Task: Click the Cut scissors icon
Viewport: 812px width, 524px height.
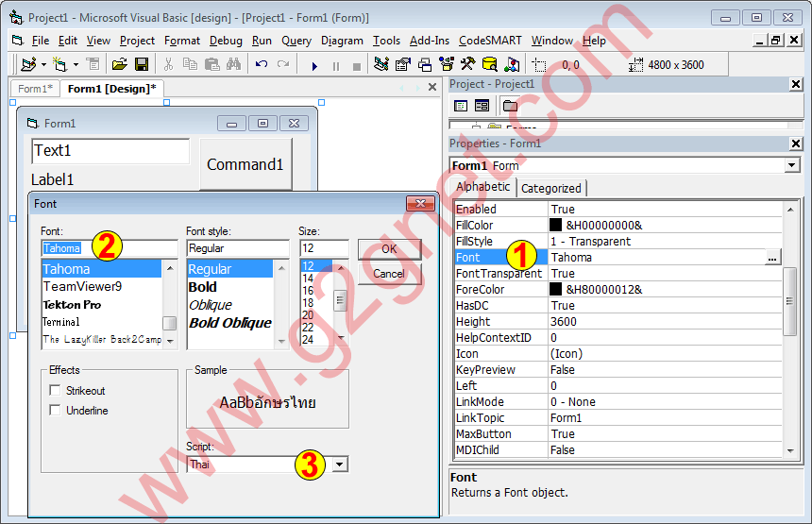Action: click(168, 65)
